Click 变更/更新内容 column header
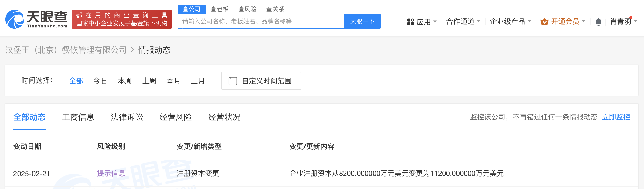Viewport: 644px width, 189px height. (x=312, y=147)
